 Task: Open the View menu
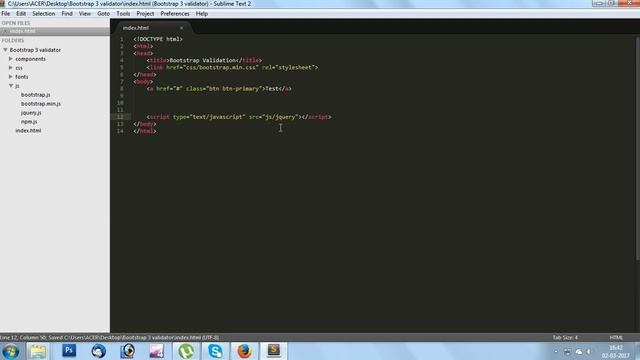[x=85, y=13]
